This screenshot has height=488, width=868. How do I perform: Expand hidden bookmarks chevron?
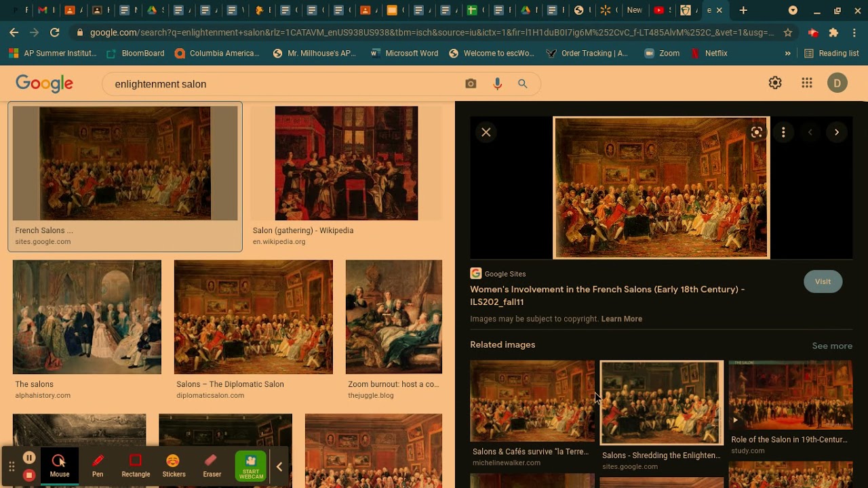787,53
